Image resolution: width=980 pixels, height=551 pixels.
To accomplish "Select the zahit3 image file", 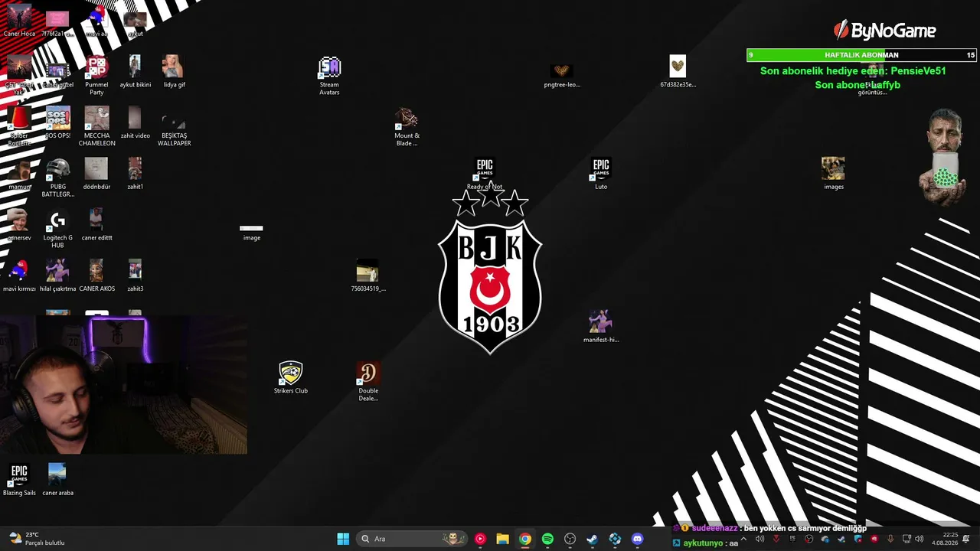I will (135, 276).
